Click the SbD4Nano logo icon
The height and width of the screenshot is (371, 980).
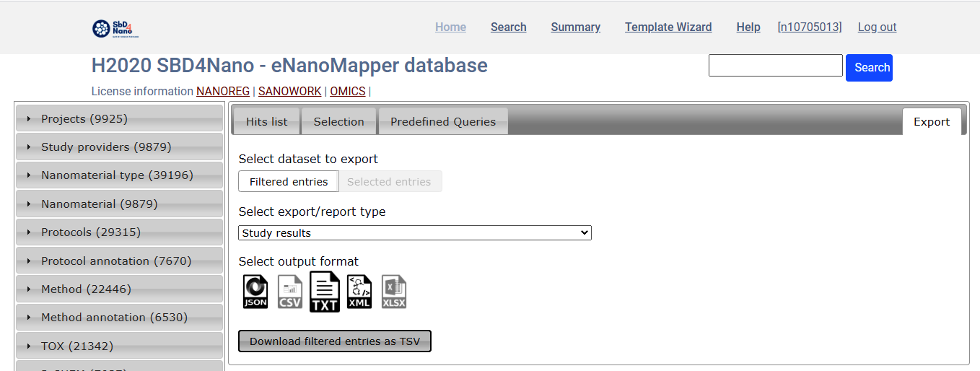click(115, 28)
